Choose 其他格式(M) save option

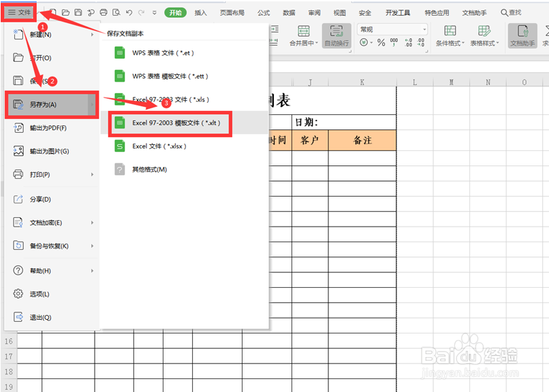(x=185, y=169)
